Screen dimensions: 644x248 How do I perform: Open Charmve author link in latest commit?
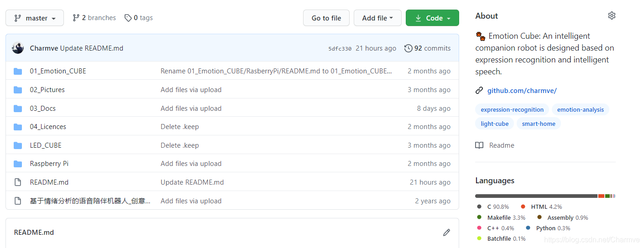click(44, 48)
